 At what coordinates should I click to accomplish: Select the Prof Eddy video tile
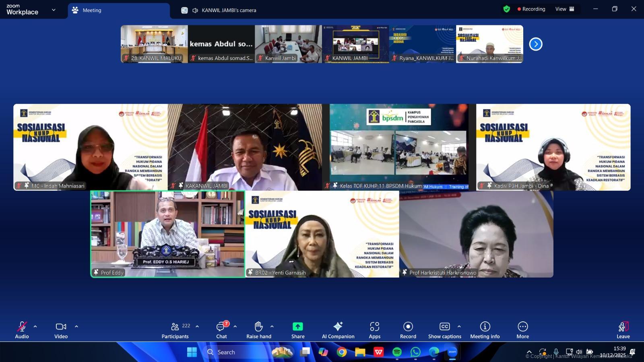click(x=167, y=234)
